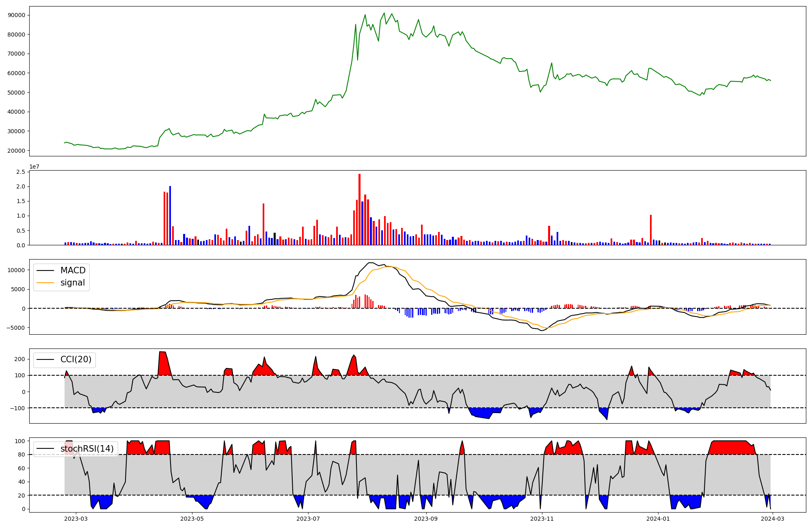Click the 1e7 volume scale label

[34, 167]
